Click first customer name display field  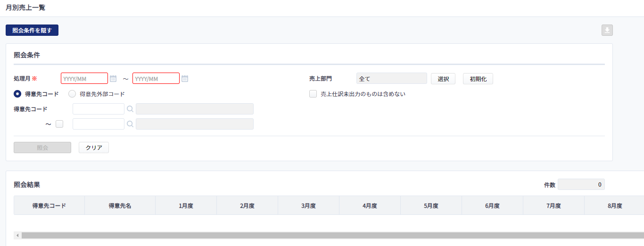[195, 109]
